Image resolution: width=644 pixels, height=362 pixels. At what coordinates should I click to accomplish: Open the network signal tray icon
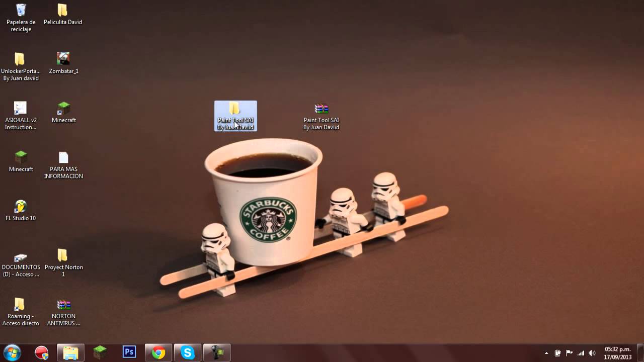(x=581, y=353)
